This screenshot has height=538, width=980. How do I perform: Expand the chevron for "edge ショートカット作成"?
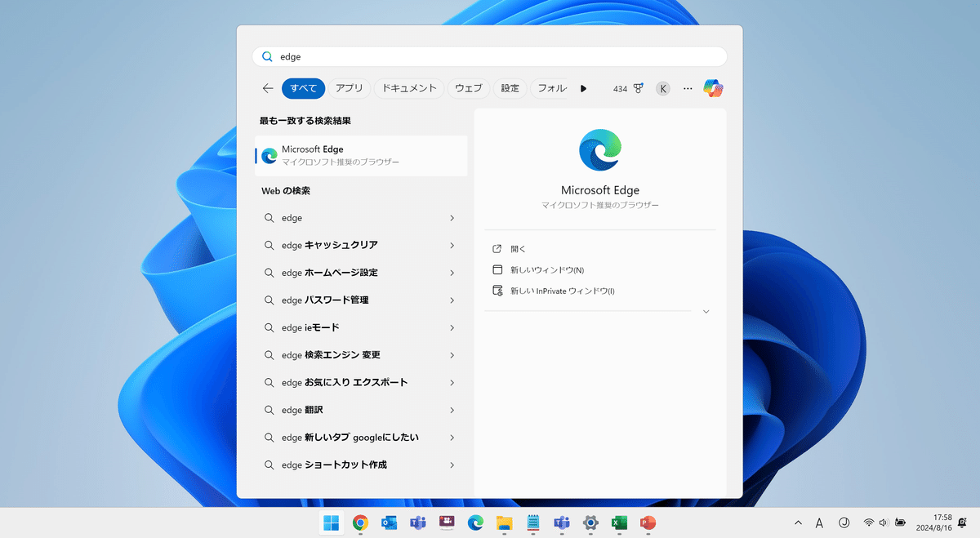452,465
